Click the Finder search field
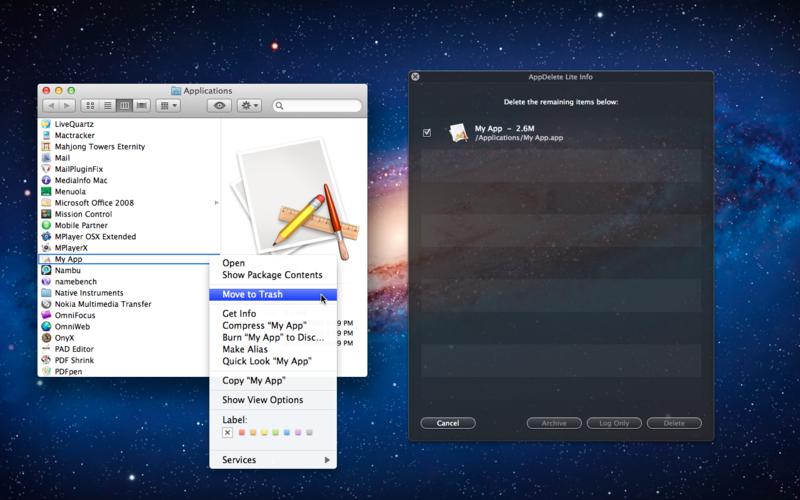The height and width of the screenshot is (500, 800). [317, 106]
